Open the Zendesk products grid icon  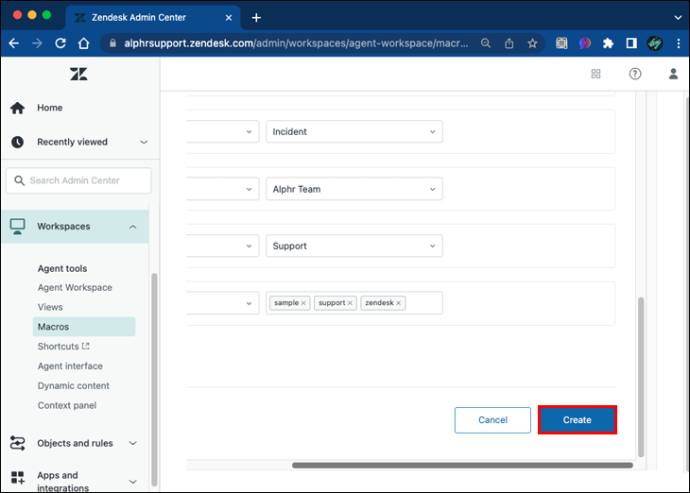click(596, 74)
